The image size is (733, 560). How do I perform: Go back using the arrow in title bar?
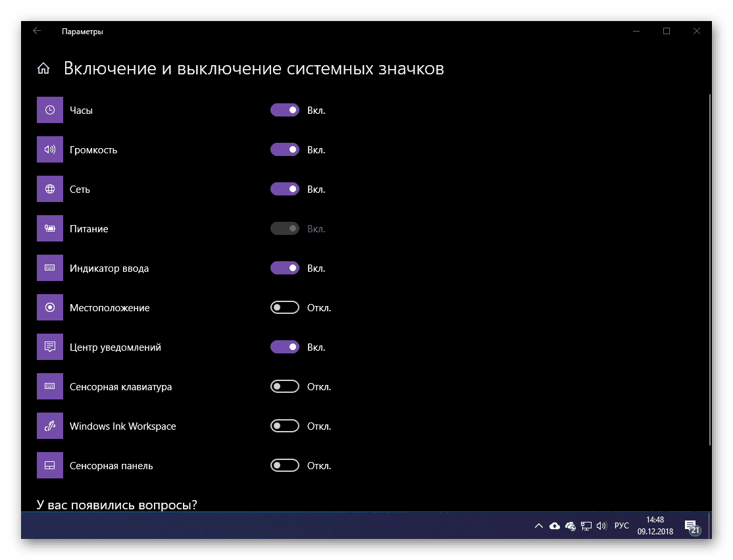click(37, 31)
